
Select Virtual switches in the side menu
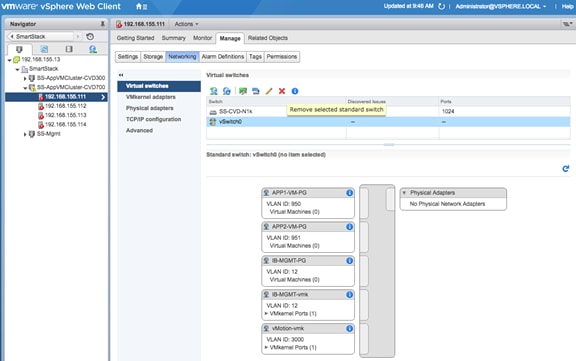pos(159,86)
